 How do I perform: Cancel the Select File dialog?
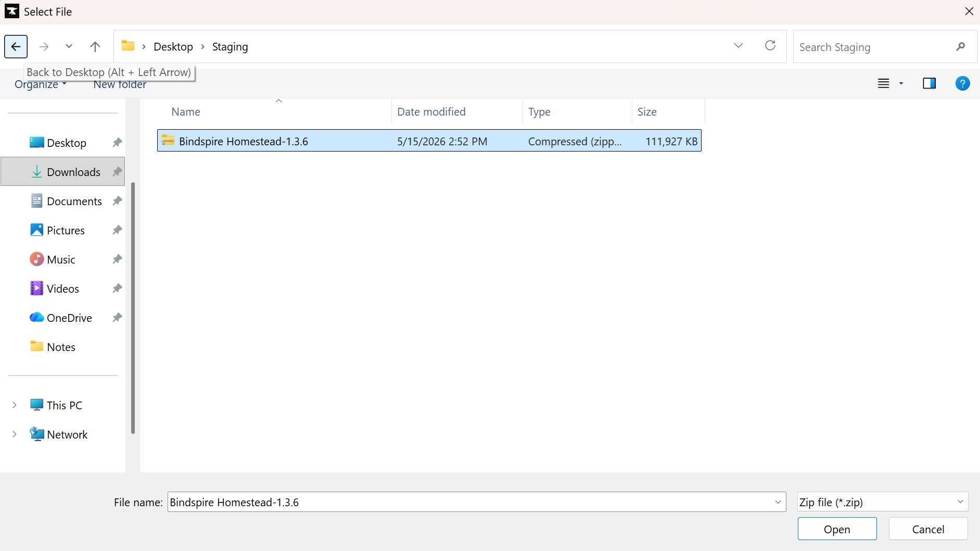coord(928,529)
